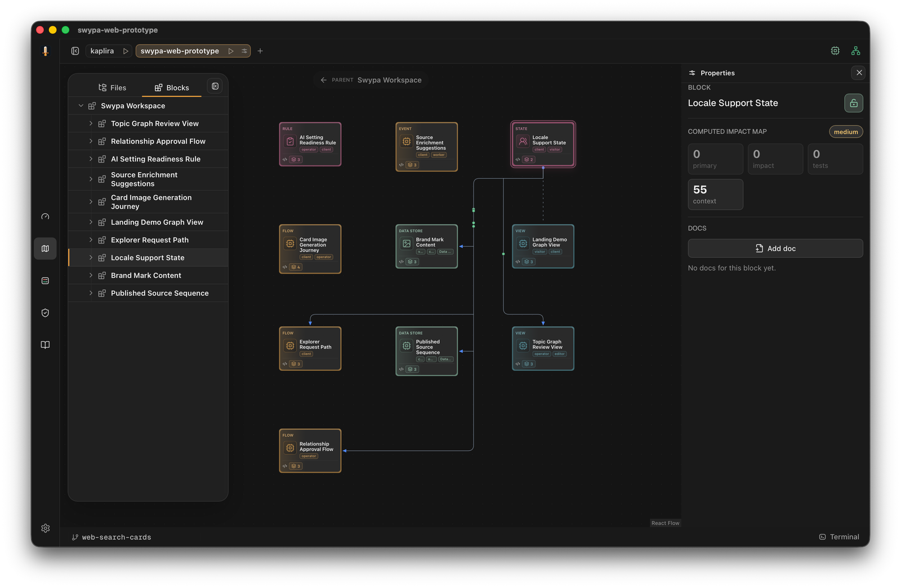Open the hierarchy diagram icon top right
The height and width of the screenshot is (588, 901).
click(855, 51)
